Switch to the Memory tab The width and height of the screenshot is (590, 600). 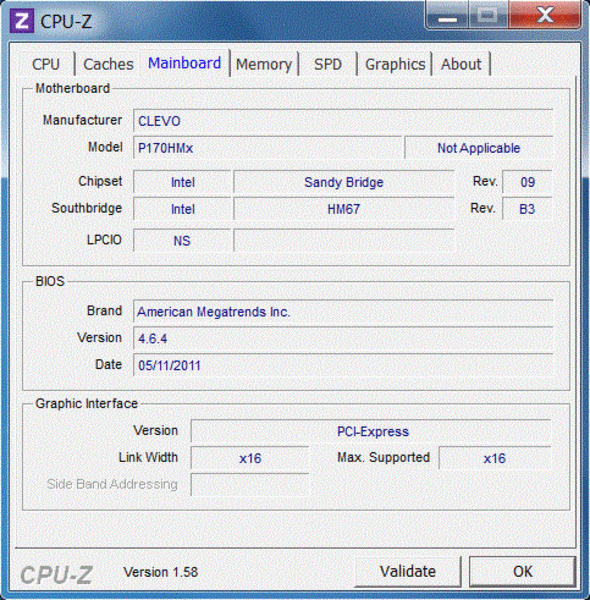[x=264, y=64]
